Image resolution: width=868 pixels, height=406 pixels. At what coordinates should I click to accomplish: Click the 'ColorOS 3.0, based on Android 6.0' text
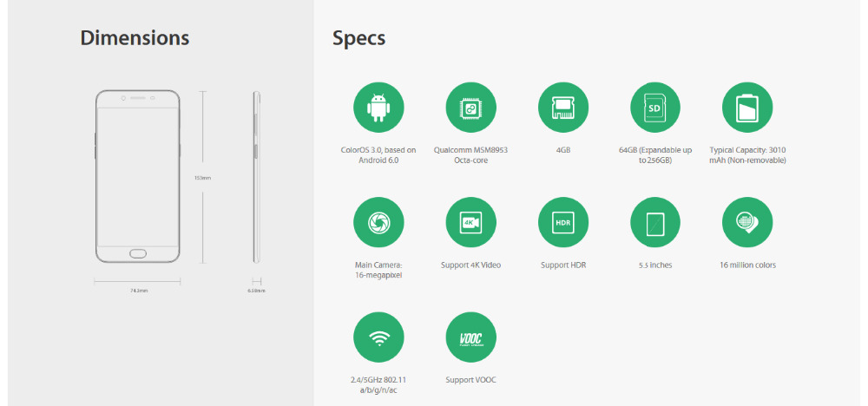[378, 155]
